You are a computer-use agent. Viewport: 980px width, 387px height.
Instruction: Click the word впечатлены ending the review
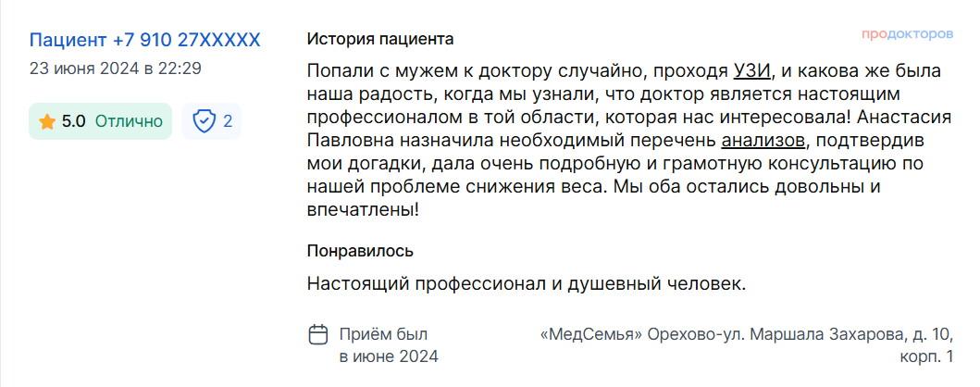tap(363, 210)
